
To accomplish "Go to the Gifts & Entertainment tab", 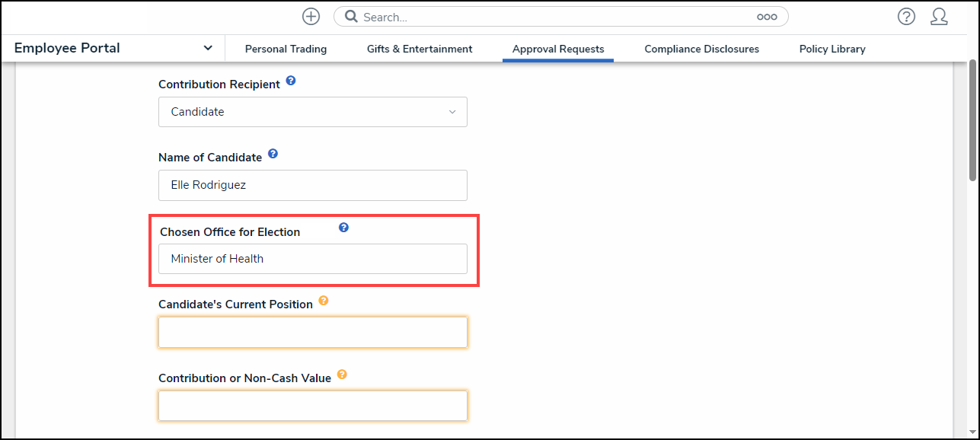I will [x=420, y=49].
